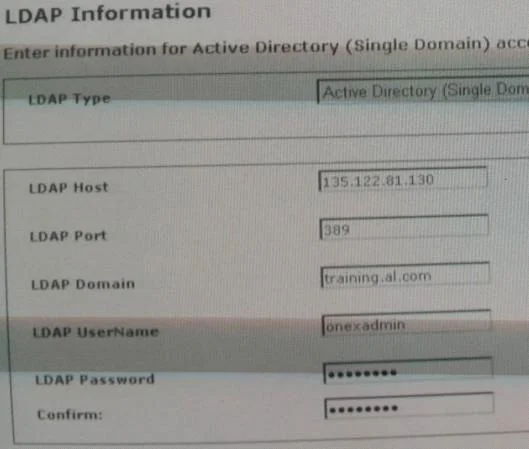The width and height of the screenshot is (529, 449).
Task: Click the 'Enter information for Active Directory' text
Action: click(171, 49)
